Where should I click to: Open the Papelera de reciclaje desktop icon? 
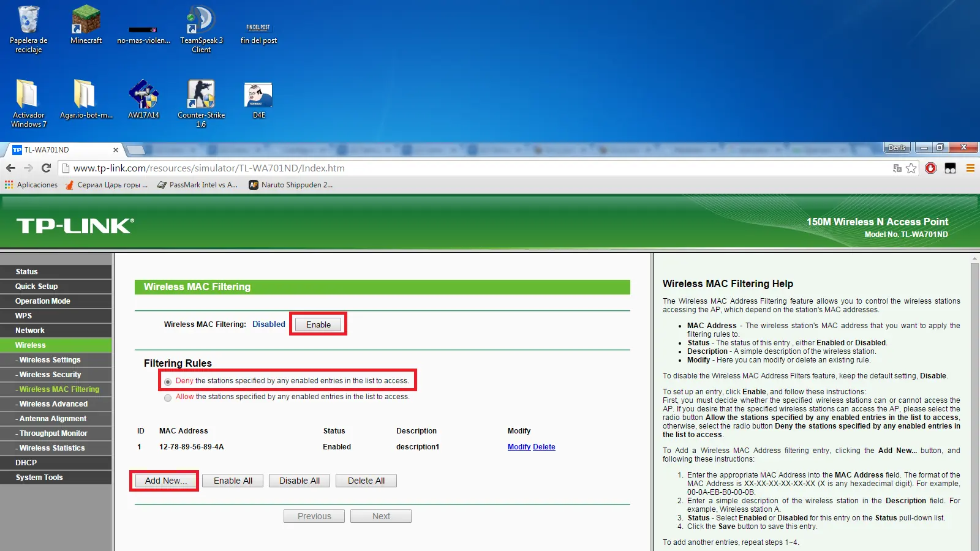coord(28,29)
